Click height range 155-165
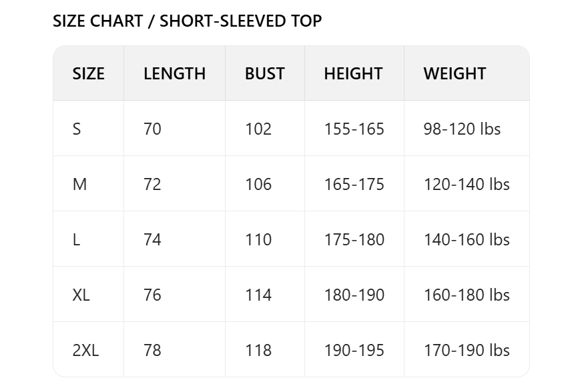This screenshot has height=392, width=576. pos(354,129)
